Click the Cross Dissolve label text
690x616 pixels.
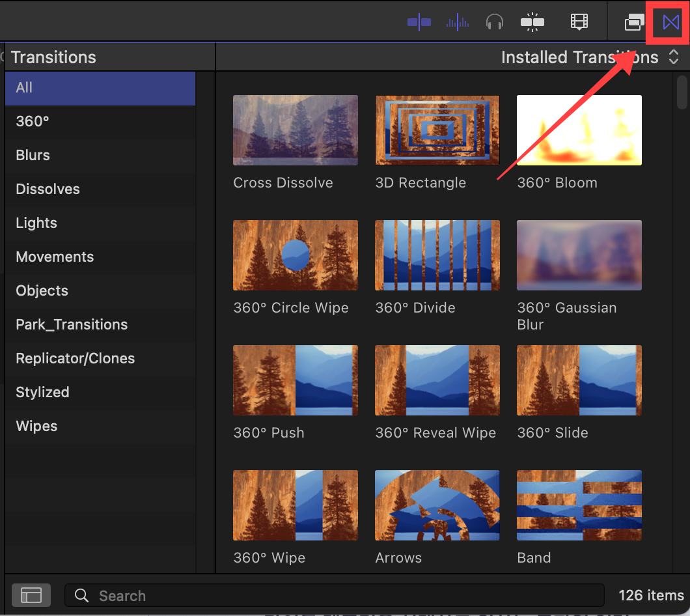(283, 183)
